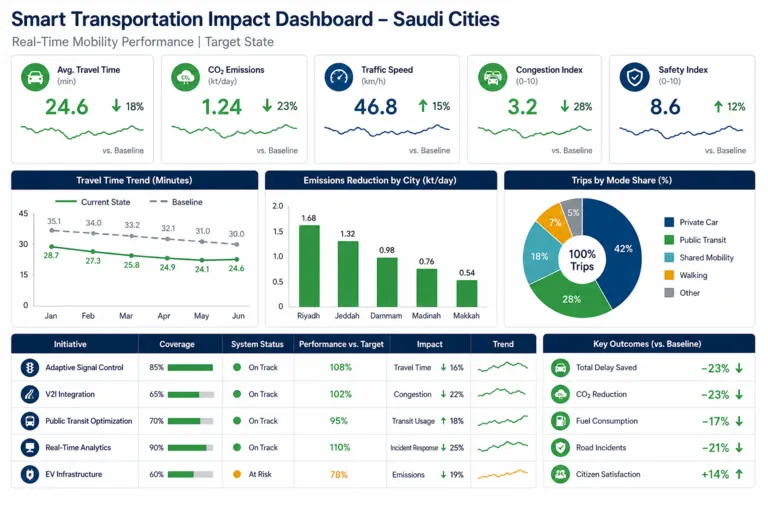
Task: Click the monitor icon for Real-Time Analytics
Action: (30, 447)
